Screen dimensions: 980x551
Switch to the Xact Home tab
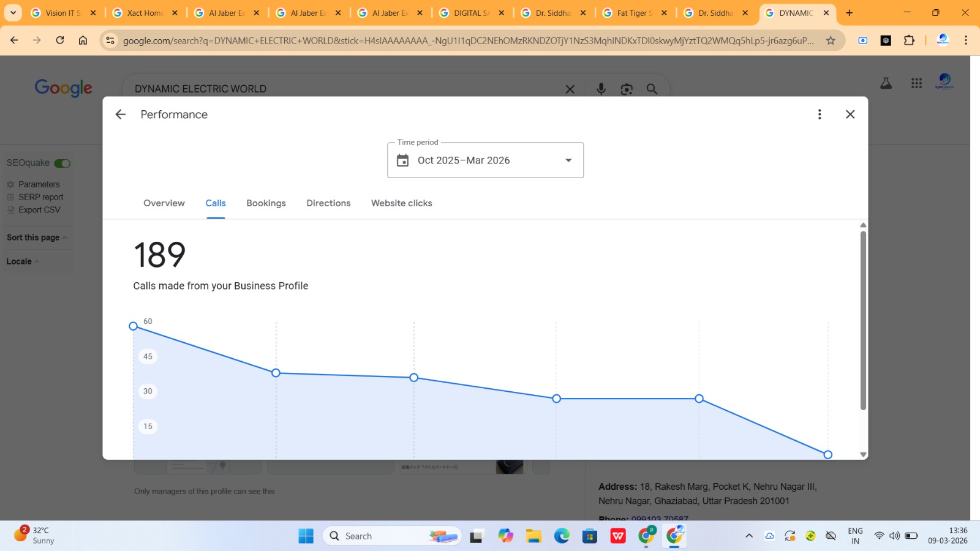[145, 13]
